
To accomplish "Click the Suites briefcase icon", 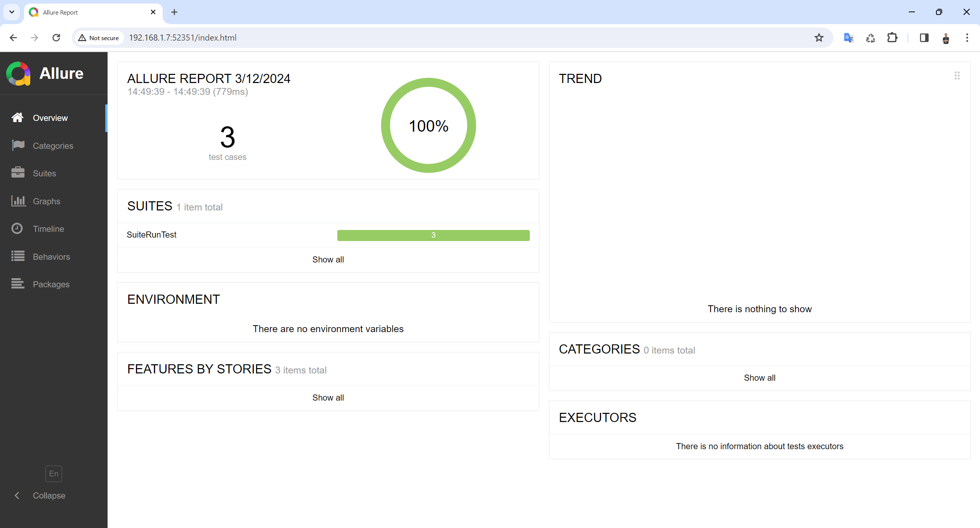I will 18,173.
